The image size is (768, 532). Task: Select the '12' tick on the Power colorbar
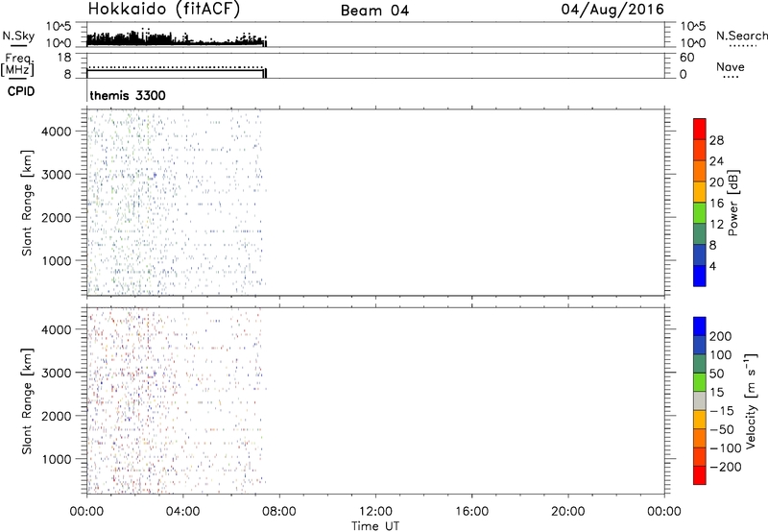pyautogui.click(x=716, y=224)
